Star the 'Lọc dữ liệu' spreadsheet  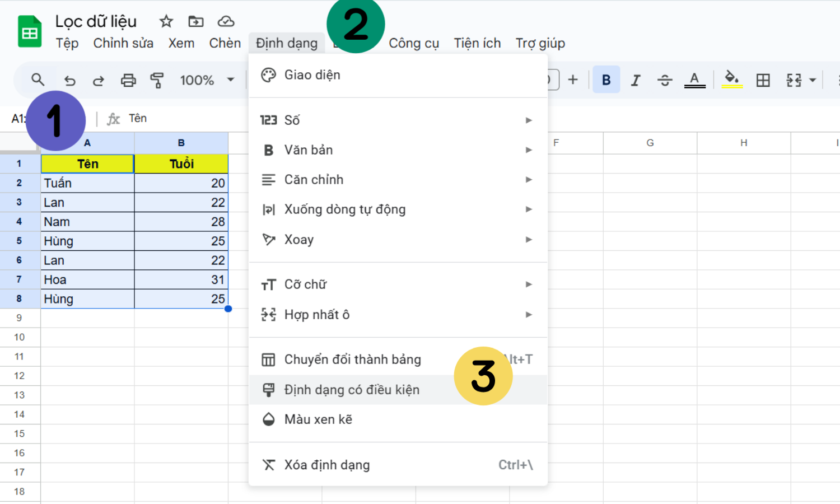(166, 20)
